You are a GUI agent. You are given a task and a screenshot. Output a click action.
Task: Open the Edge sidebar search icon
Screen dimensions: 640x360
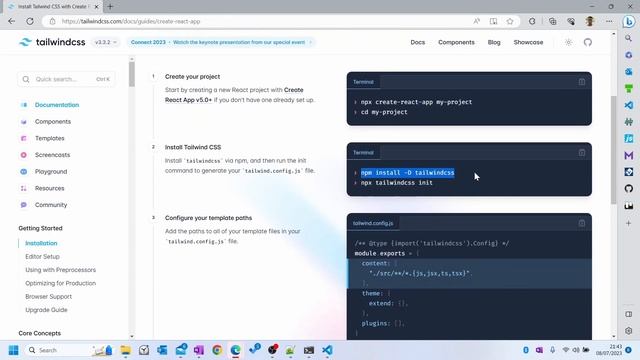pyautogui.click(x=629, y=38)
